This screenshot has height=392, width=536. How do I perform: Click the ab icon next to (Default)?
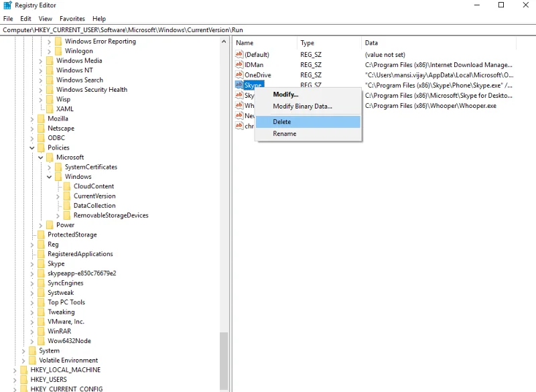click(239, 55)
